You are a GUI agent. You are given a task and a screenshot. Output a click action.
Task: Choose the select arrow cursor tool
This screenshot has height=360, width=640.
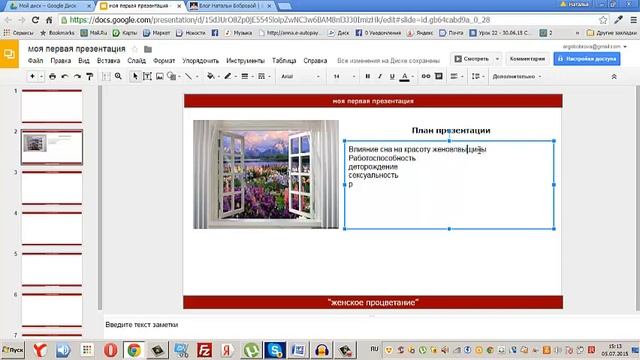135,76
